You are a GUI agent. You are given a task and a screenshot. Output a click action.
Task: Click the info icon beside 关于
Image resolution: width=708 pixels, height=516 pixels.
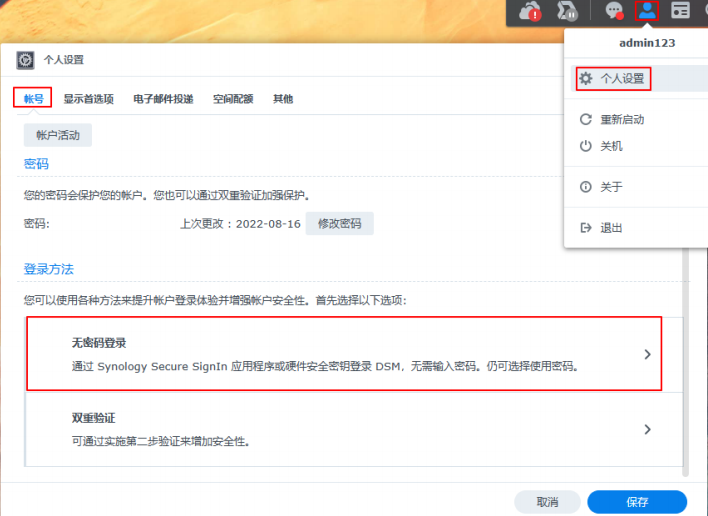pyautogui.click(x=586, y=187)
